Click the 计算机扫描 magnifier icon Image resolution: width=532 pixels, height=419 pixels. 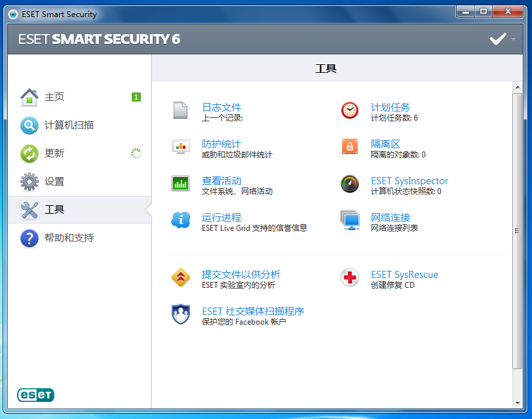coord(29,125)
